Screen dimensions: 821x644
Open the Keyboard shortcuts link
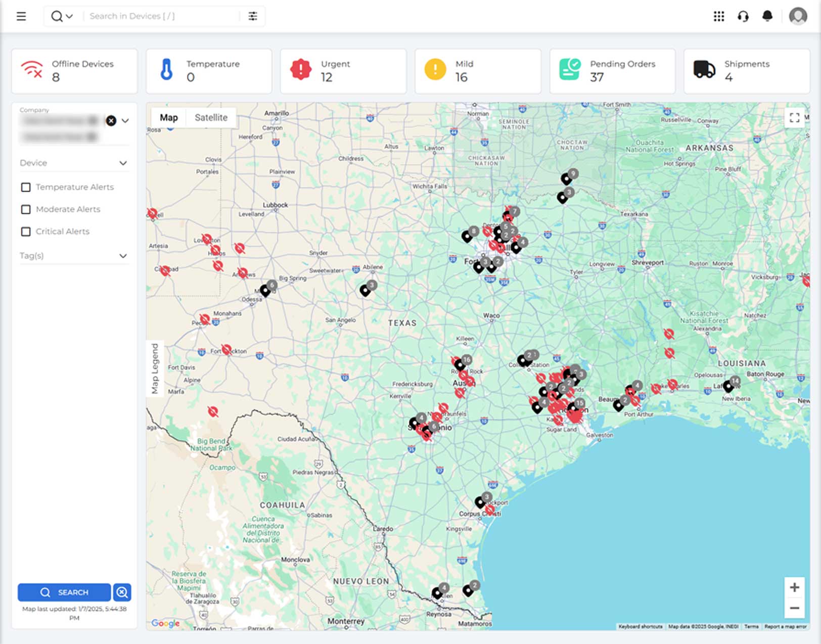click(x=641, y=626)
